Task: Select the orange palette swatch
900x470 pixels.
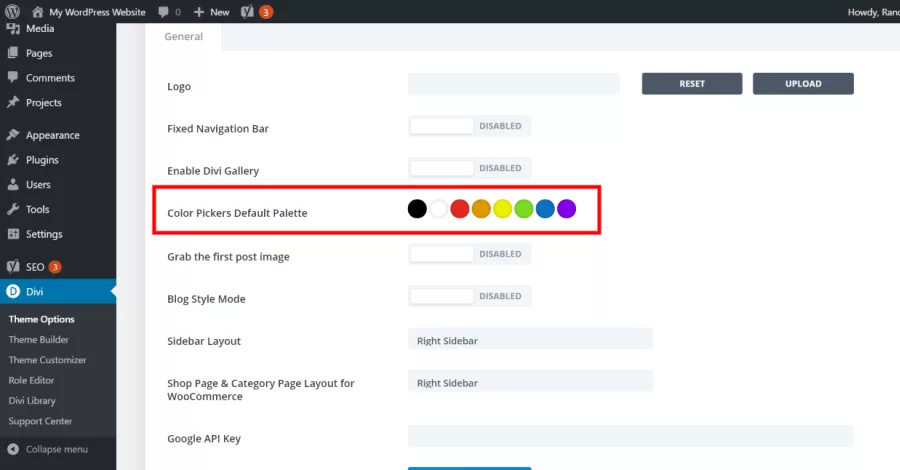Action: (x=481, y=209)
